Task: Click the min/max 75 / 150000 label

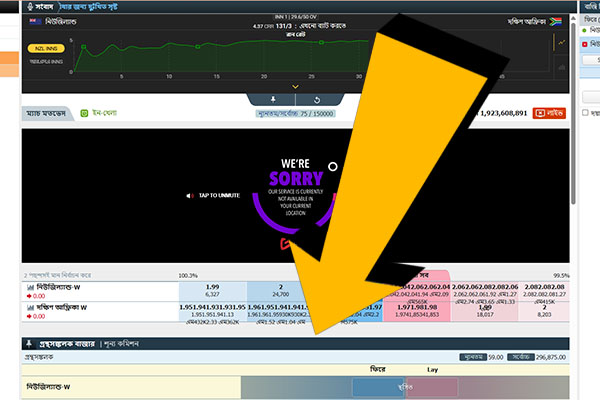Action: tap(295, 114)
